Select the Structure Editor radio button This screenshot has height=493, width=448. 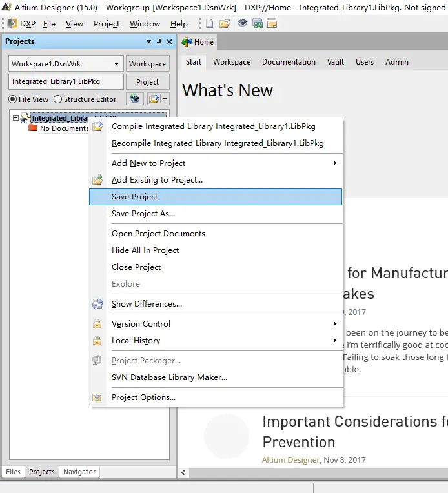[58, 99]
